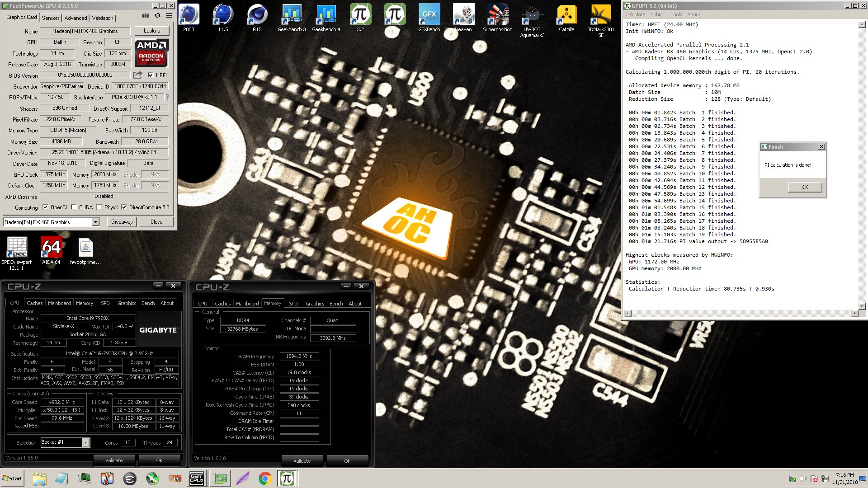The height and width of the screenshot is (488, 868).
Task: Click GPUPI vertical scrollbar up arrow
Action: 862,24
